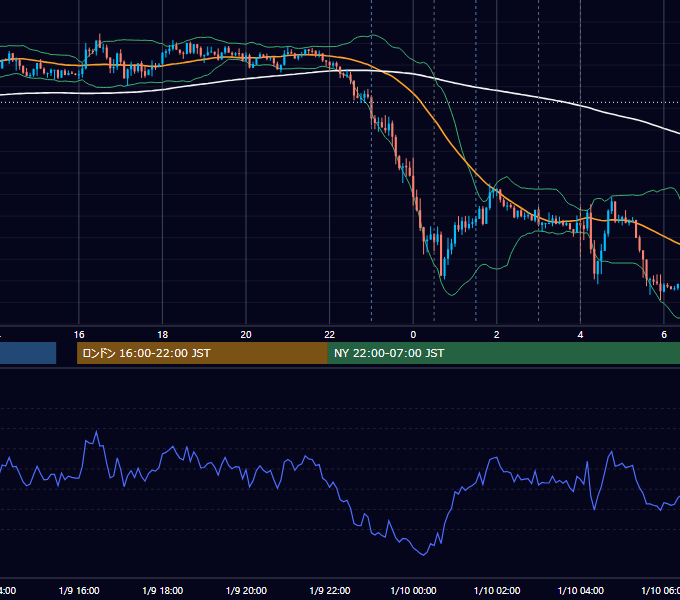Screen dimensions: 680x600
Task: Click the 4 hour label on upper axis
Action: click(580, 334)
